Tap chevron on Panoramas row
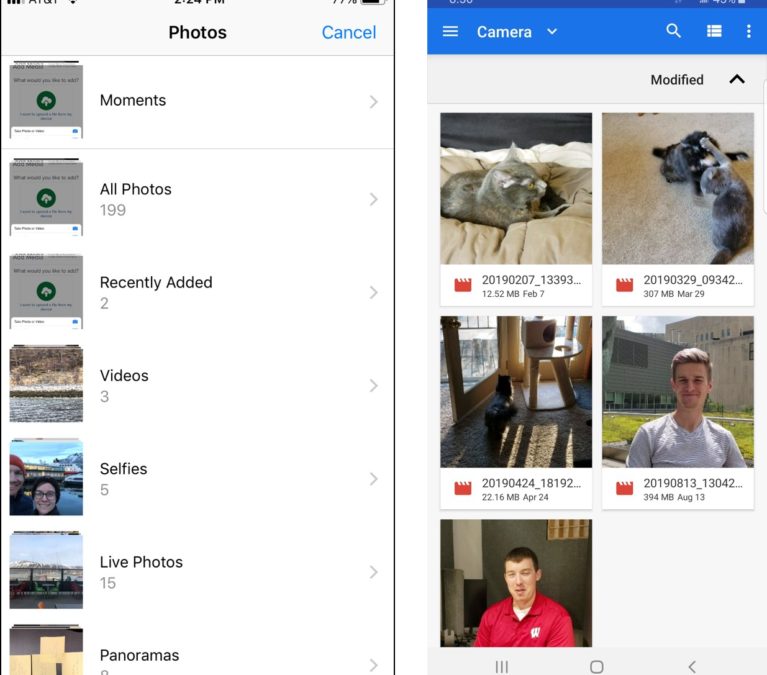767x675 pixels. coord(373,665)
